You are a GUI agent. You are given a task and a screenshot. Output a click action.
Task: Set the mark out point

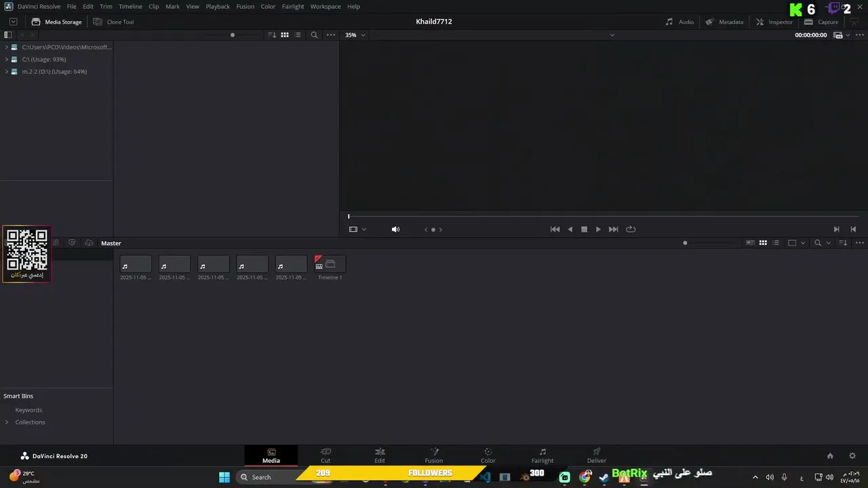853,229
